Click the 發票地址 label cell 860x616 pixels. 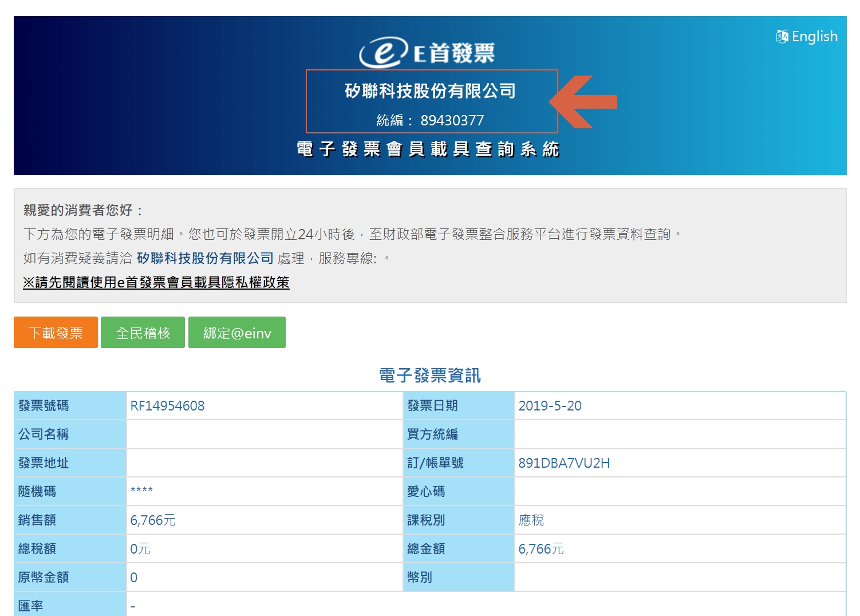70,463
